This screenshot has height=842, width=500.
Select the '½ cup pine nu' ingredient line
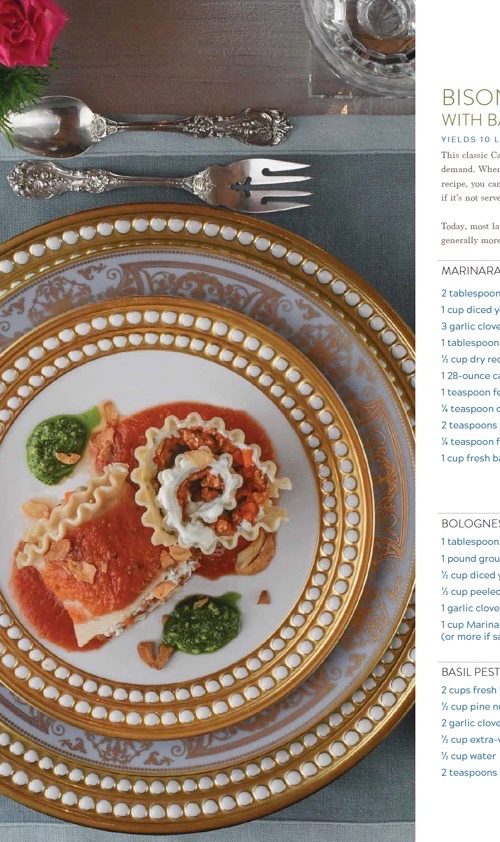tap(470, 707)
